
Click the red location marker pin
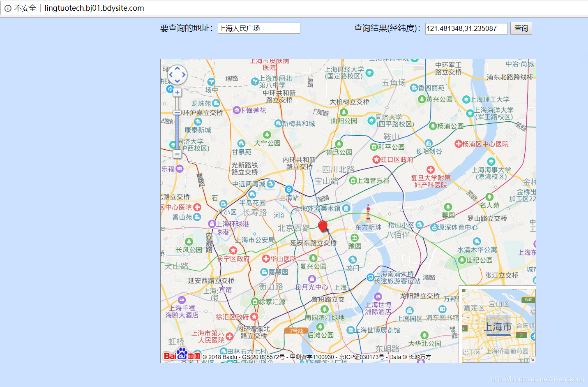(323, 226)
